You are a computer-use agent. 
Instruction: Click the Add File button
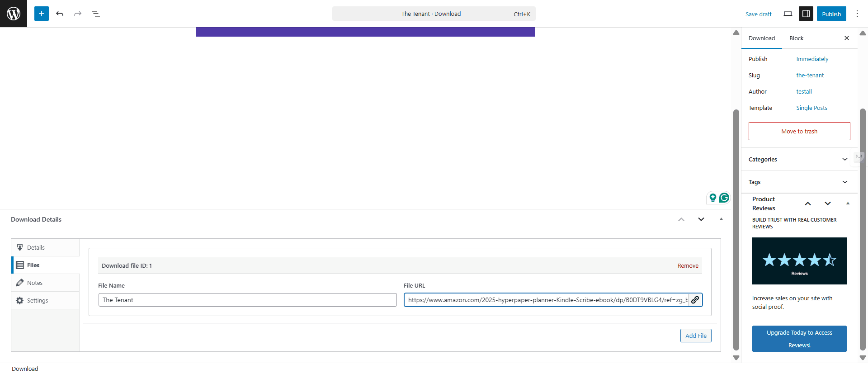click(696, 336)
